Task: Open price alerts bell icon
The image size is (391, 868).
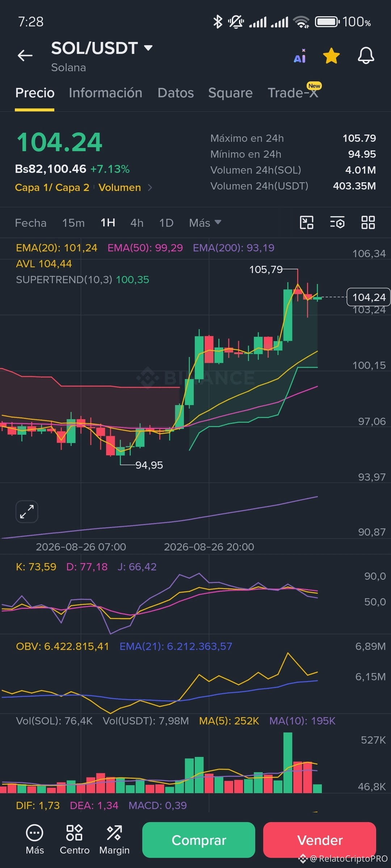Action: coord(366,56)
